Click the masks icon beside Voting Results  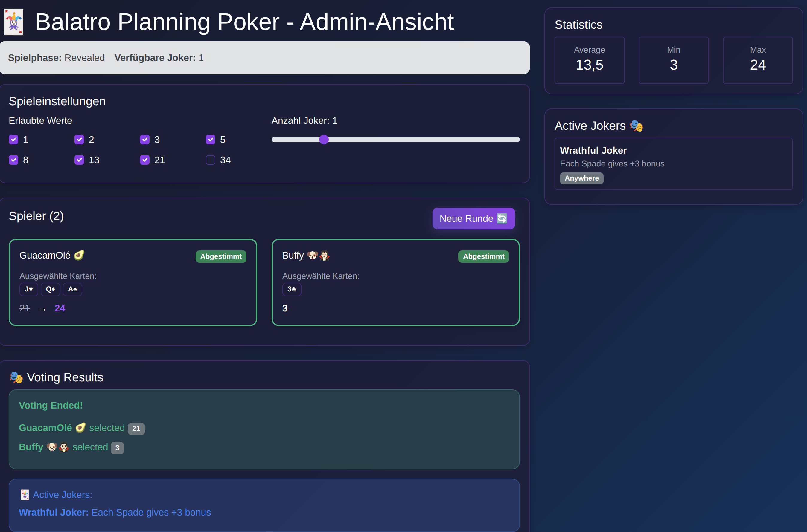pos(16,377)
